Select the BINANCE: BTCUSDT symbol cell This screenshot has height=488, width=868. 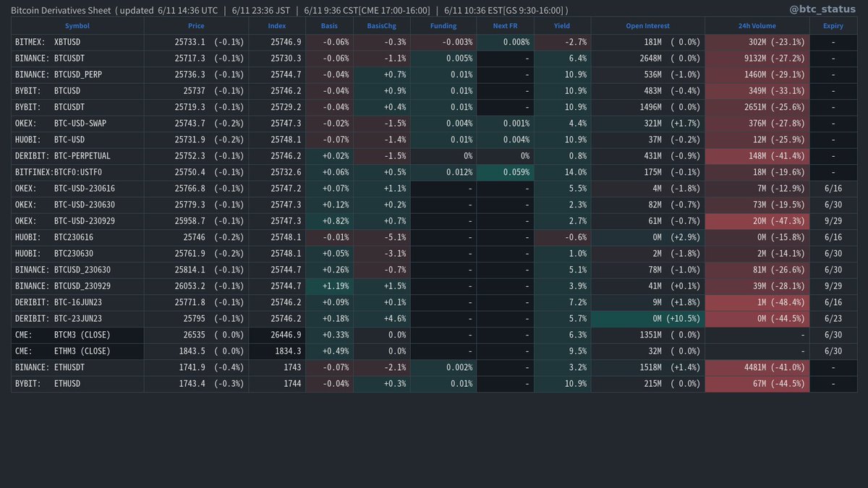pyautogui.click(x=77, y=59)
